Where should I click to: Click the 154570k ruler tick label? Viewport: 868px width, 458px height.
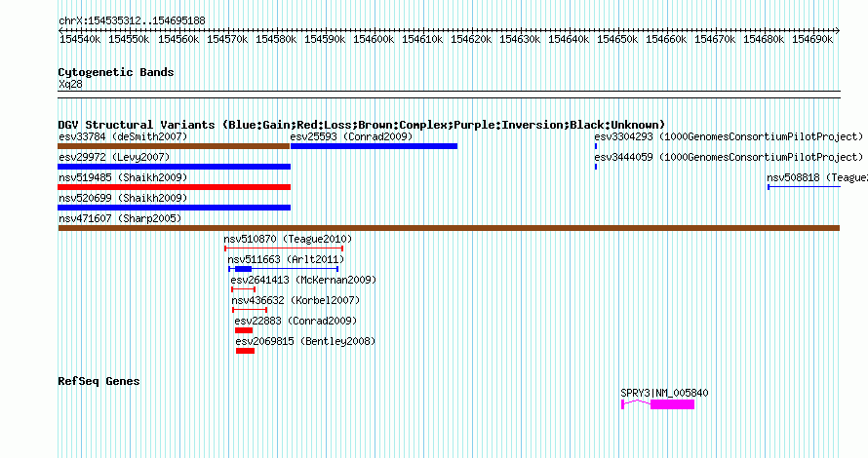click(227, 39)
